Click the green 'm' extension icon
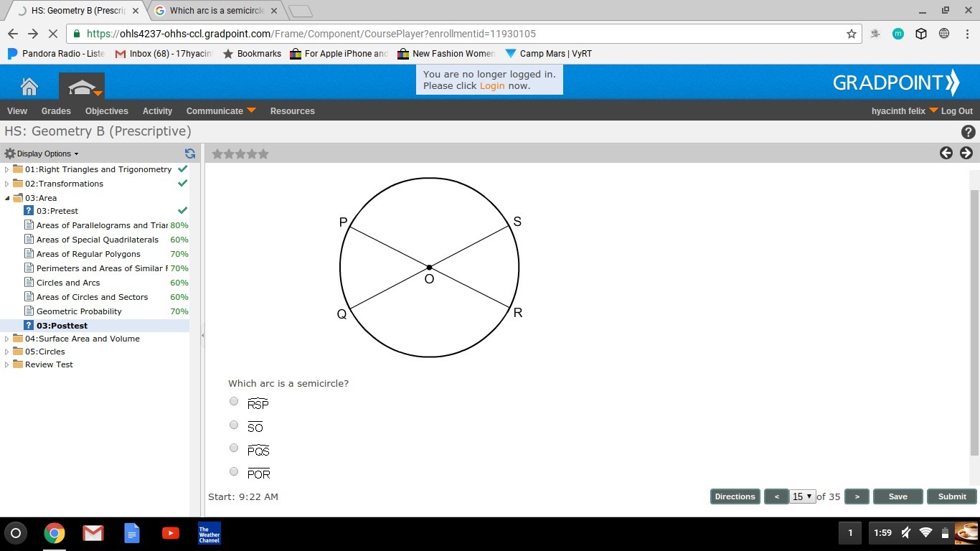Viewport: 980px width, 551px height. (898, 34)
